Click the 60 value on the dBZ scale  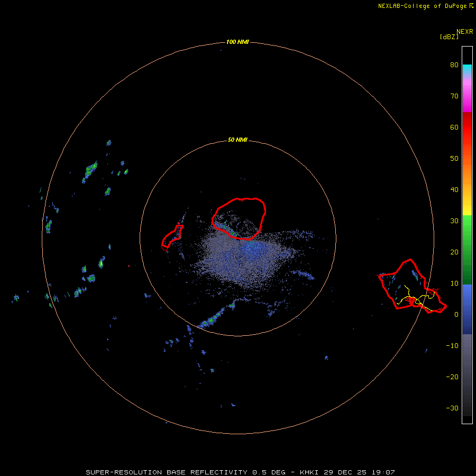[x=454, y=127]
